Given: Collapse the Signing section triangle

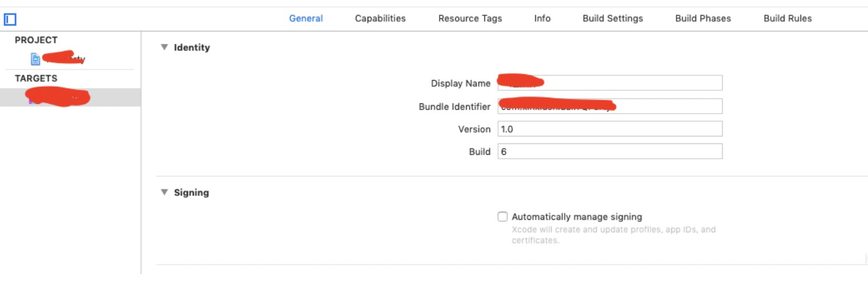Looking at the screenshot, I should coord(164,192).
